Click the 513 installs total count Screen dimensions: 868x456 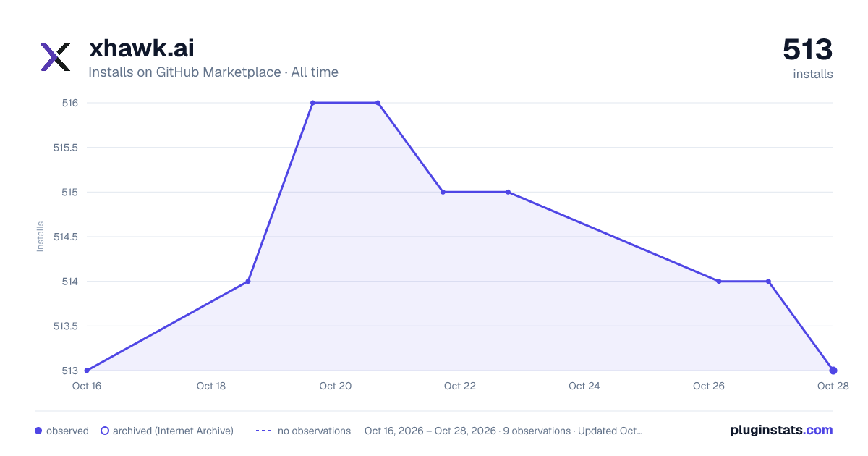(808, 50)
